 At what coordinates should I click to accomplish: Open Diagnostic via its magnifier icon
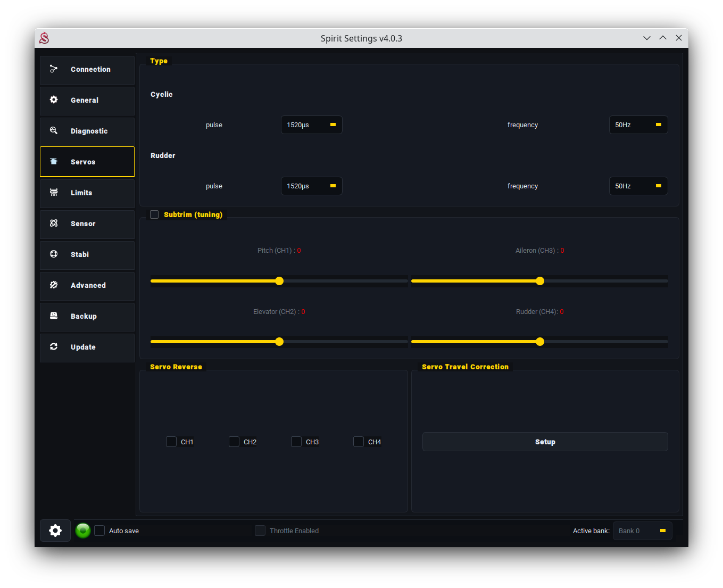[54, 131]
